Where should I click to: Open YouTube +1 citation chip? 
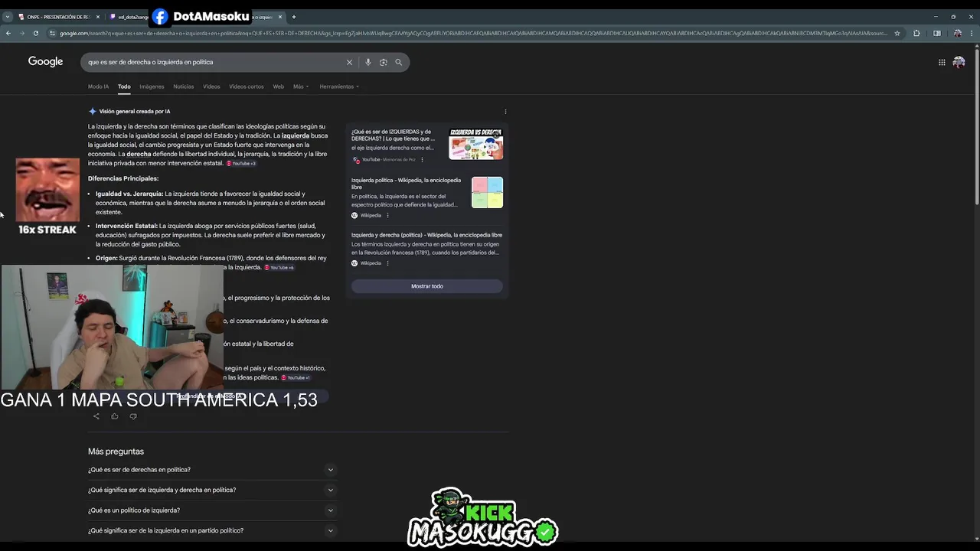296,377
